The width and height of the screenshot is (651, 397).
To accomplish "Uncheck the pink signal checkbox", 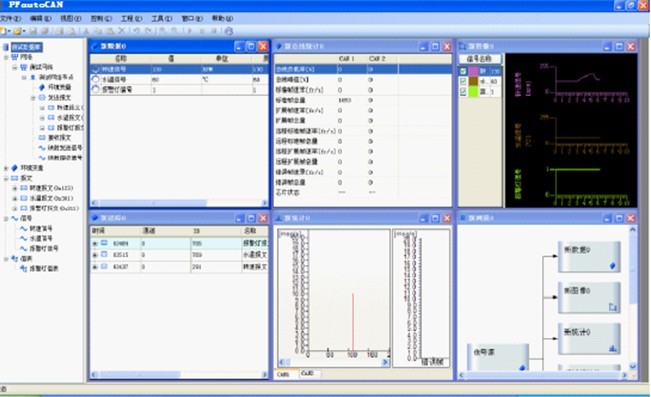I will pyautogui.click(x=463, y=71).
